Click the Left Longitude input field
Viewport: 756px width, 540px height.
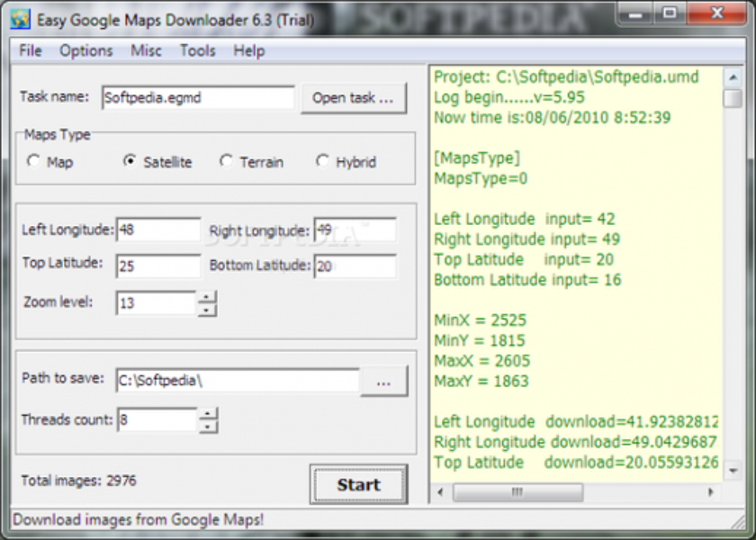click(x=157, y=230)
